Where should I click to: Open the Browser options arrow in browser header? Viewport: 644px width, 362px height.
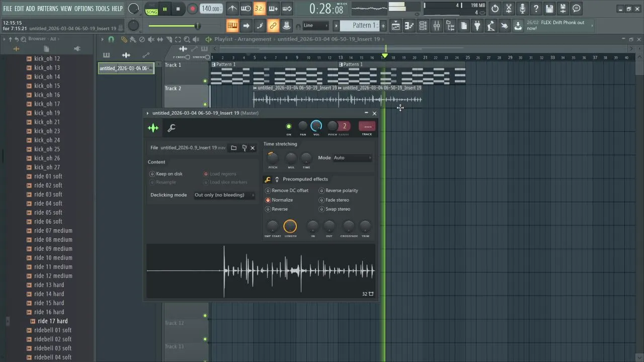4,39
